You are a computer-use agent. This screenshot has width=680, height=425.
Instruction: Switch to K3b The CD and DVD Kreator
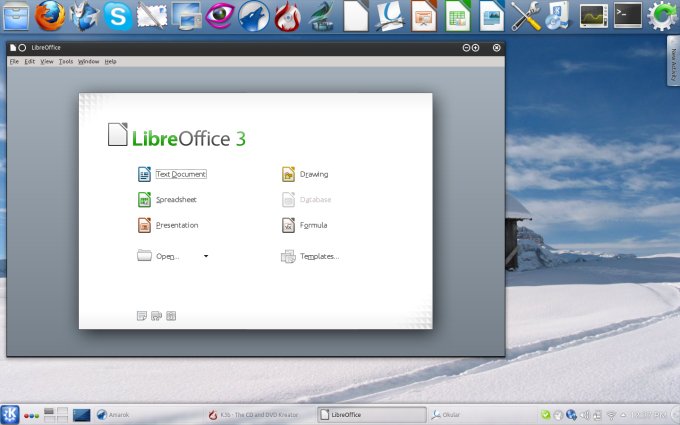[260, 415]
